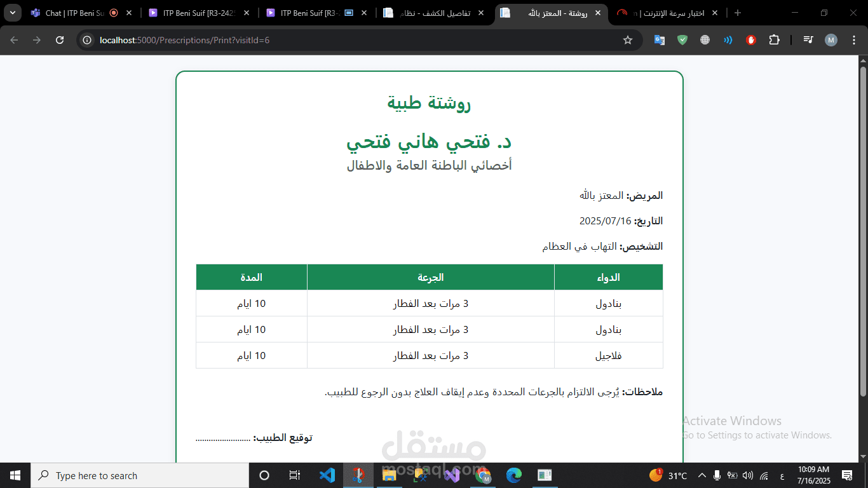
Task: Click the date 2025/07/16
Action: tap(605, 221)
